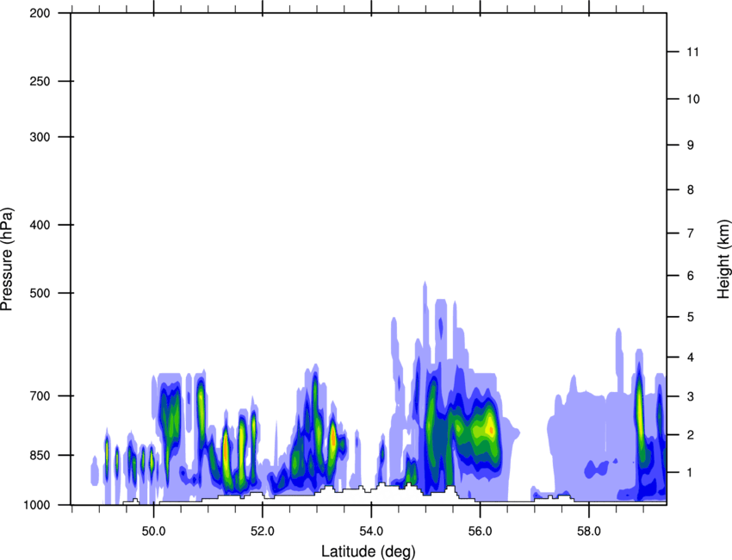Viewport: 732px width, 560px height.
Task: Pick the 9 km height label
Action: pyautogui.click(x=690, y=146)
